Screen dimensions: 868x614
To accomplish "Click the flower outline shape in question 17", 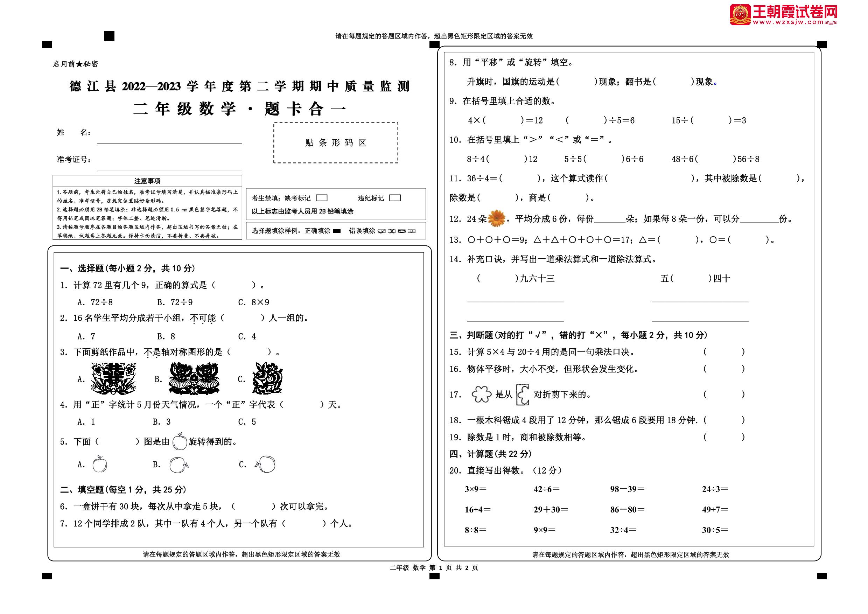I will [x=481, y=394].
